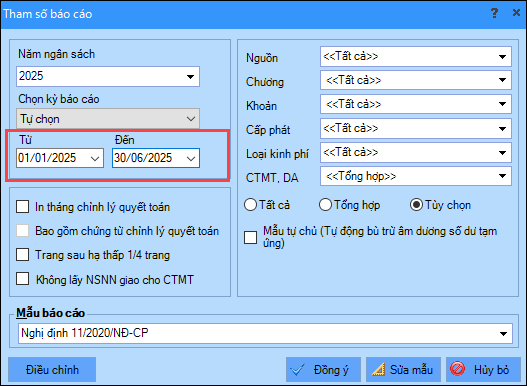
Task: Select the Tùy chọn radio button
Action: pos(416,205)
